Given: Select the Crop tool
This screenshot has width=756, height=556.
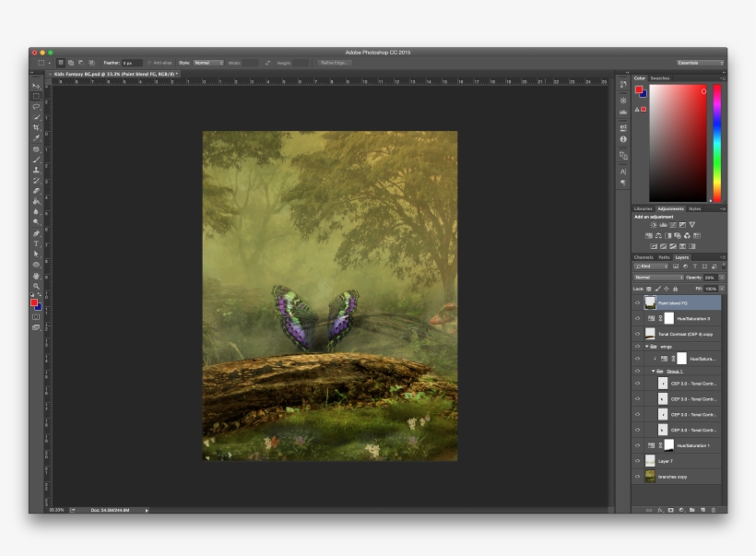Looking at the screenshot, I should click(36, 127).
